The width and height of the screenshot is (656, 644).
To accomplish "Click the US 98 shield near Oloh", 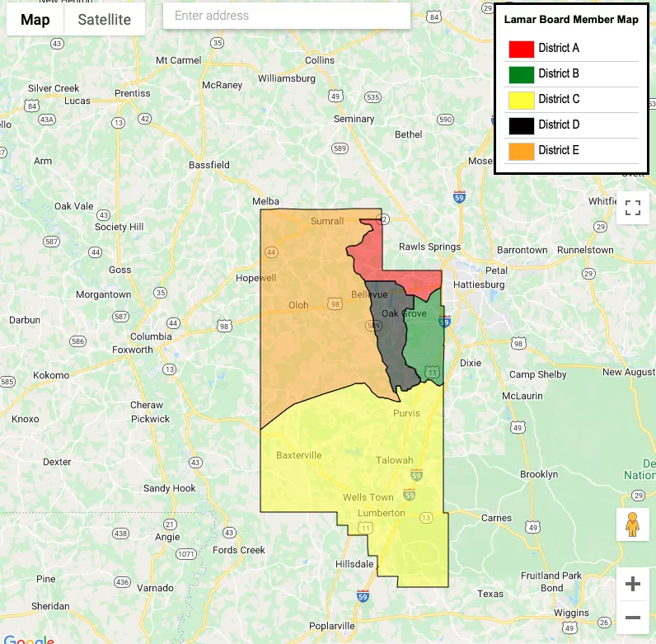I will (x=335, y=304).
